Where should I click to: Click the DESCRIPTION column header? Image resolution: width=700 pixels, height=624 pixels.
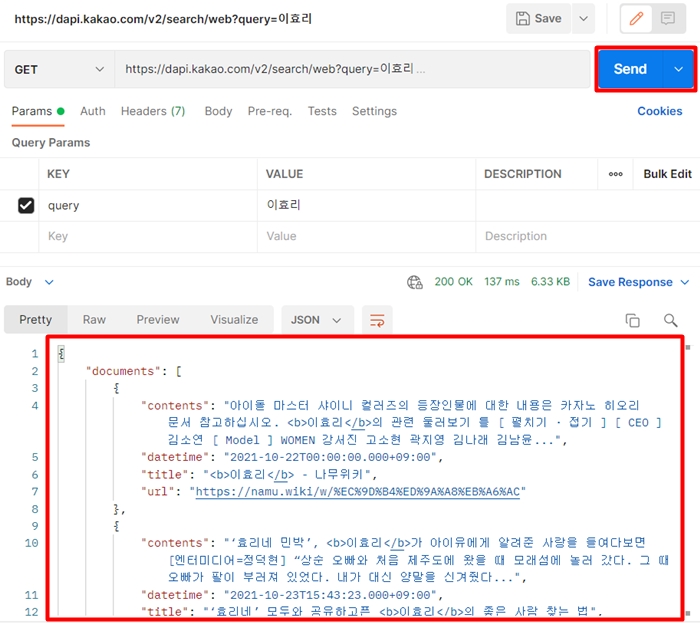tap(523, 174)
